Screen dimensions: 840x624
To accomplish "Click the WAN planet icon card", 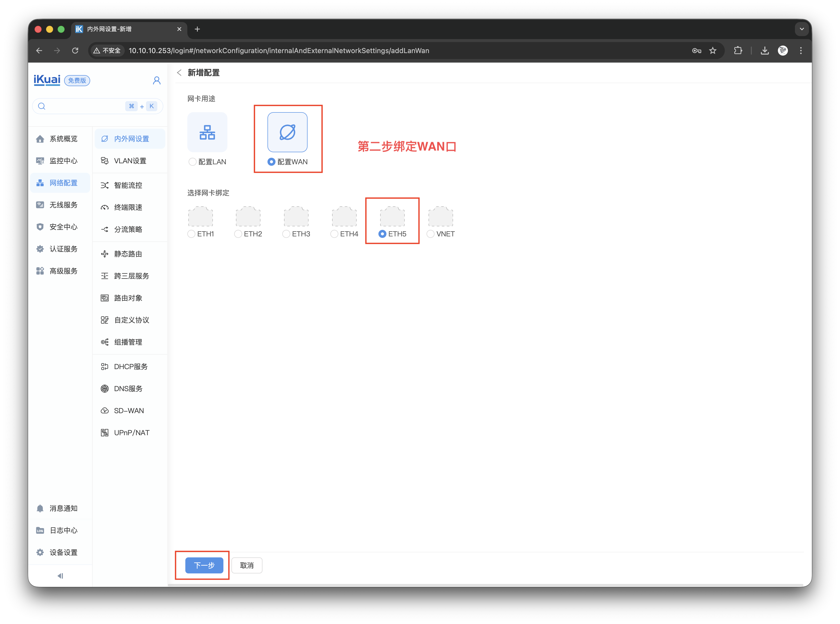I will [288, 132].
